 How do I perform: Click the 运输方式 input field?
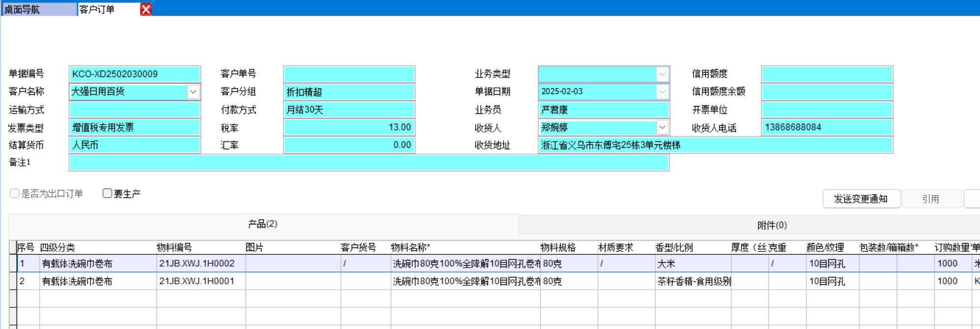[135, 110]
